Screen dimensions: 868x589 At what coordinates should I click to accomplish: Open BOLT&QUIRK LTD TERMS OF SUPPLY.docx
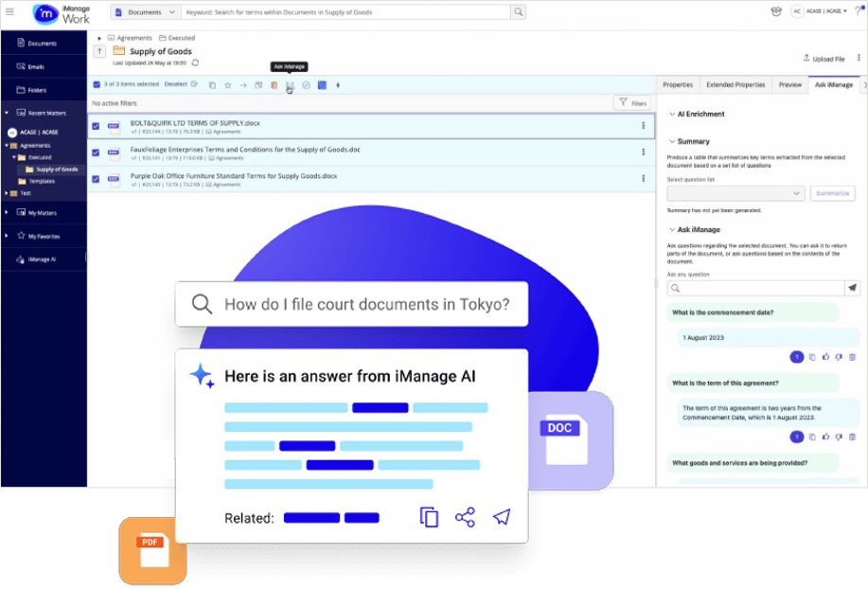pos(195,123)
